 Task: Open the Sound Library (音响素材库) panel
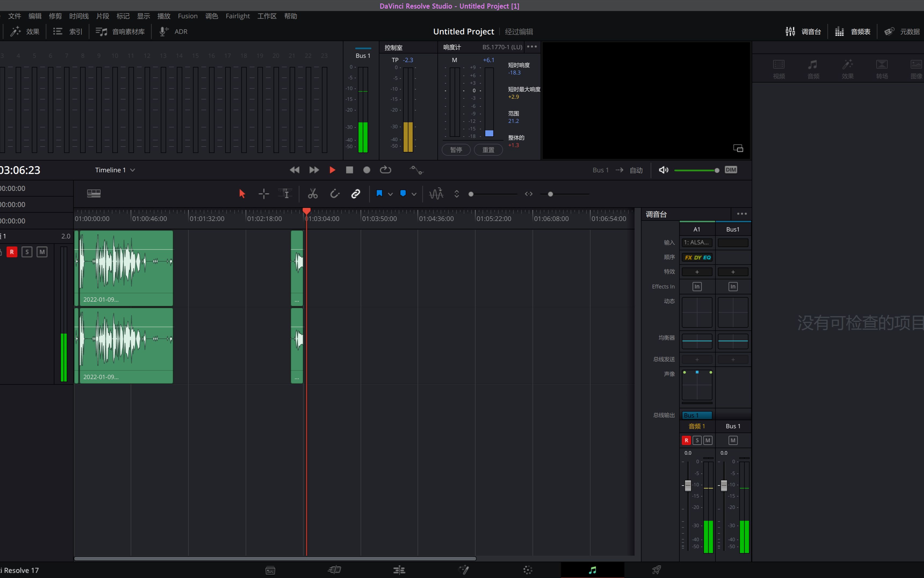point(120,31)
